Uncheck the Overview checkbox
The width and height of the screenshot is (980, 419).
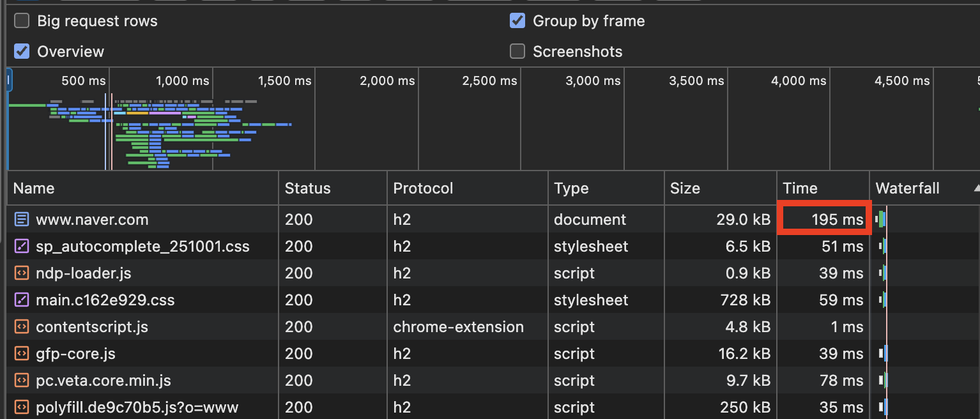[x=22, y=52]
